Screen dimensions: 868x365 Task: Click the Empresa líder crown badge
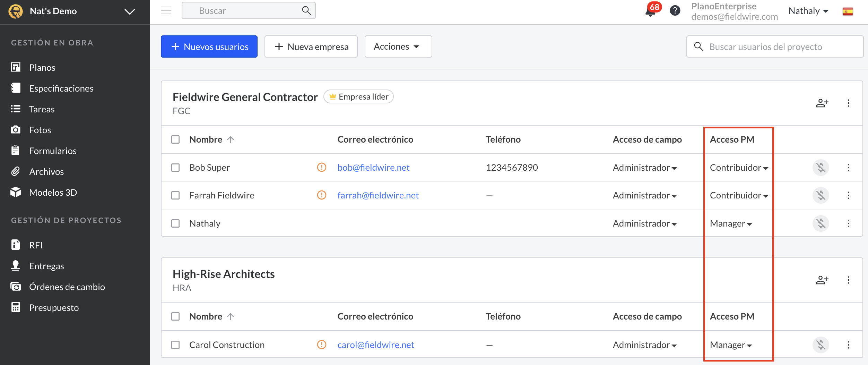[x=358, y=97]
